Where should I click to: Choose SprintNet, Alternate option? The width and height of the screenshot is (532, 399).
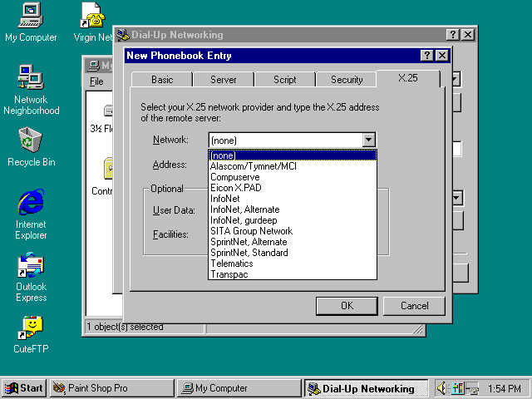pyautogui.click(x=293, y=242)
